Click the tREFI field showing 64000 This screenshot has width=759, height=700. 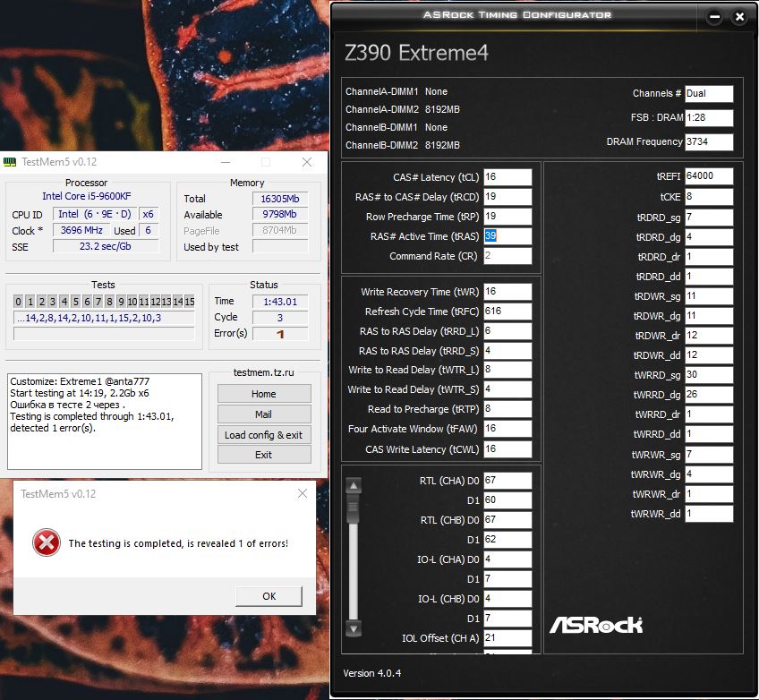[709, 176]
